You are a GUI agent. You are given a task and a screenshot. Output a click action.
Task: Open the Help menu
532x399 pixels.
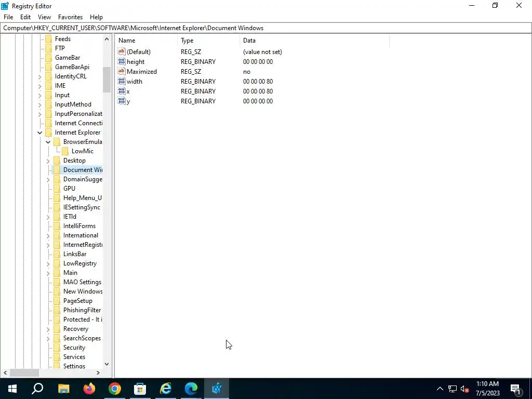click(x=96, y=17)
